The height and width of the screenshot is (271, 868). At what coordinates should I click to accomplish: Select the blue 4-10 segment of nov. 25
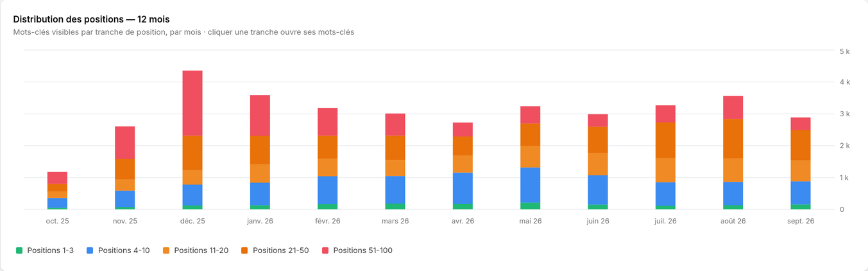click(125, 199)
